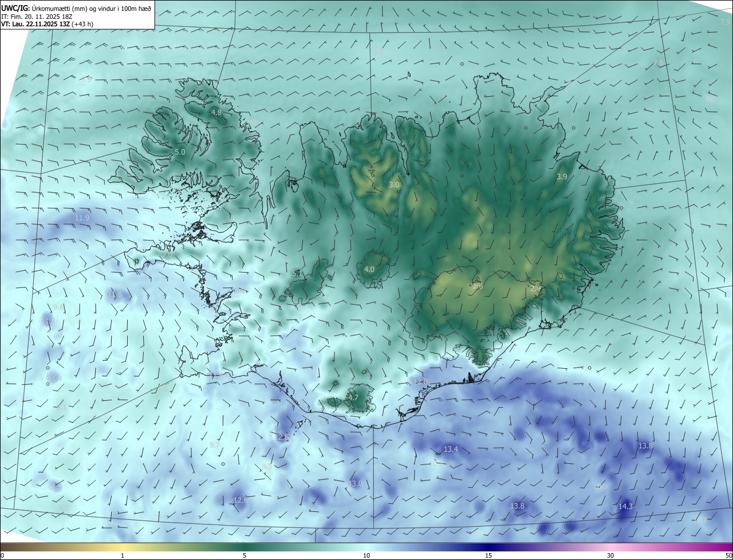Click the '4.8' value label on the map
The image size is (733, 560).
[x=216, y=113]
